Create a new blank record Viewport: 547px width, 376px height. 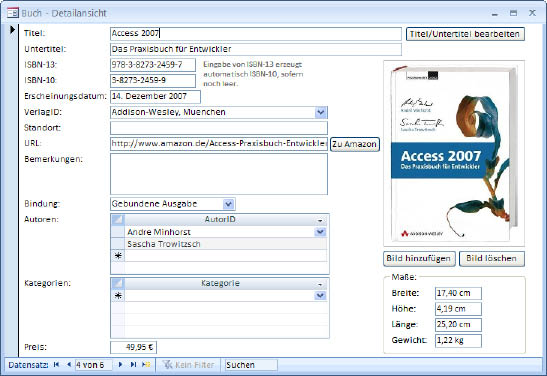point(146,364)
